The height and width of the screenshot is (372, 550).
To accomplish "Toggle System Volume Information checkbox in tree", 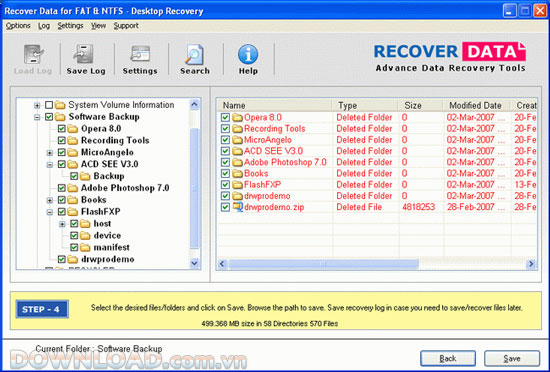I will 49,105.
